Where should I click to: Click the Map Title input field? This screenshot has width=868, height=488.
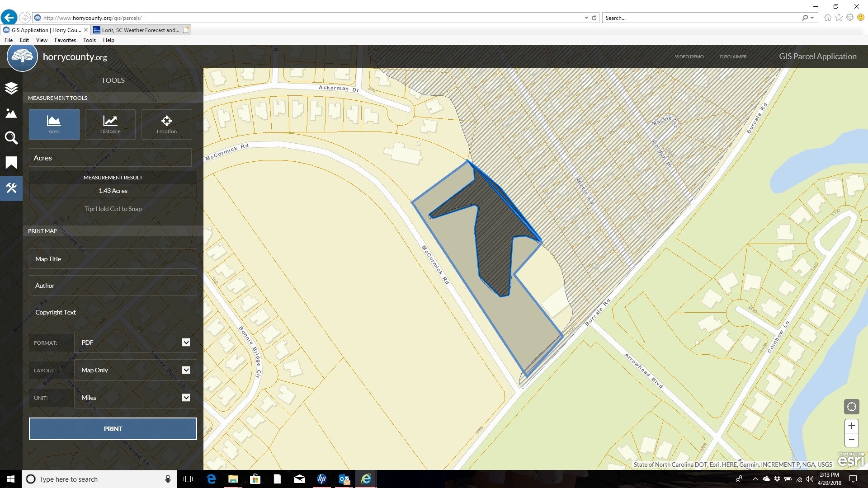click(113, 258)
